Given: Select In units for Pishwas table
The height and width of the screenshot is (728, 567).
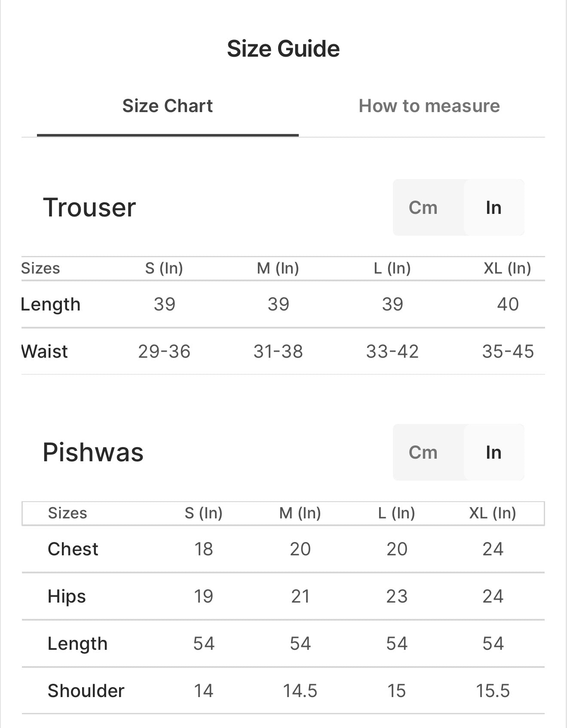Looking at the screenshot, I should (x=493, y=452).
